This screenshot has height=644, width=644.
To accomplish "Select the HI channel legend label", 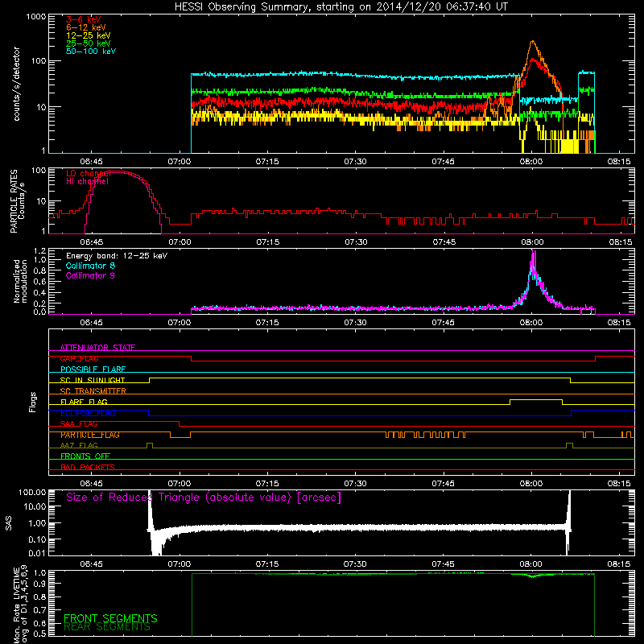I will [87, 182].
